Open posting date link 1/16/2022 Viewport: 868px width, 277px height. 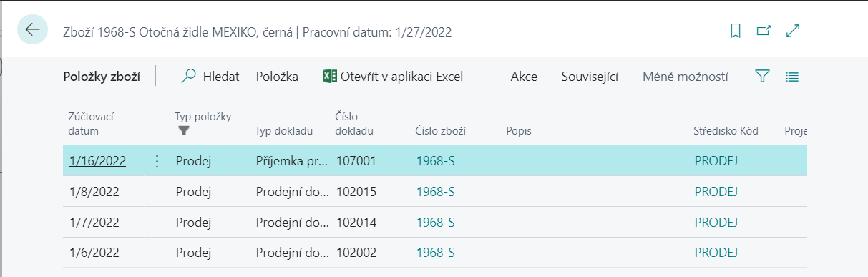pyautogui.click(x=97, y=162)
